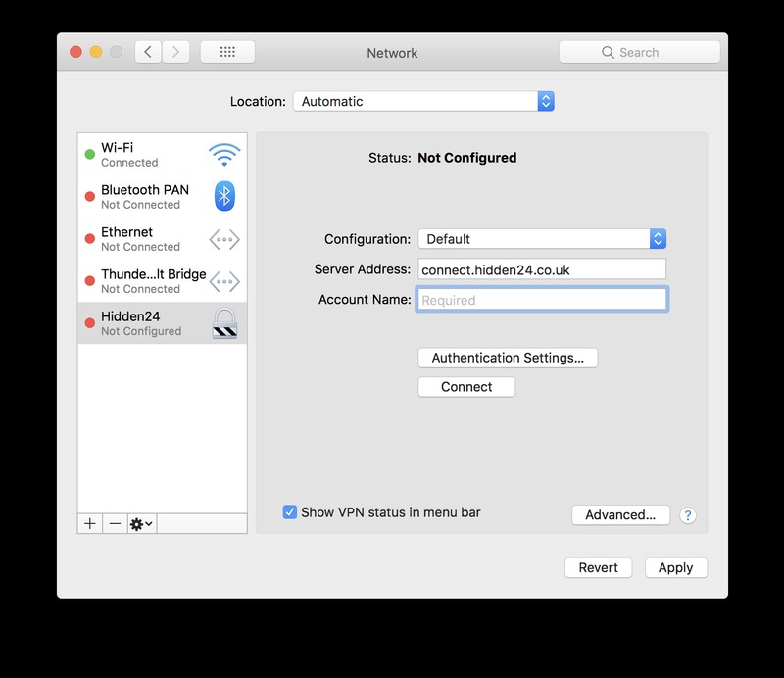Click the red status dot beside Hidden24

(x=90, y=323)
